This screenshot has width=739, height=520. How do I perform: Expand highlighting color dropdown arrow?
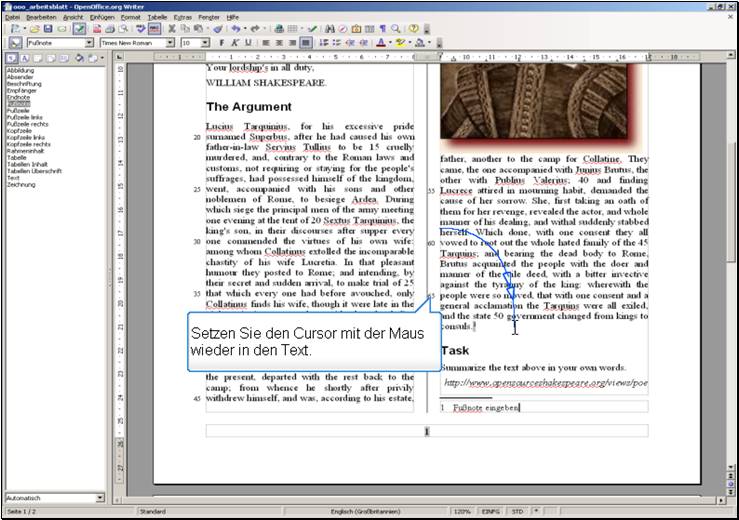(x=410, y=43)
